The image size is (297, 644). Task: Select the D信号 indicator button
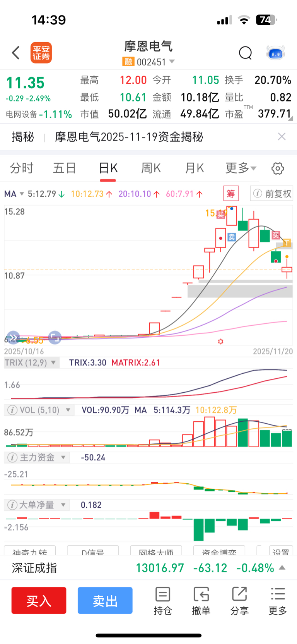93,551
